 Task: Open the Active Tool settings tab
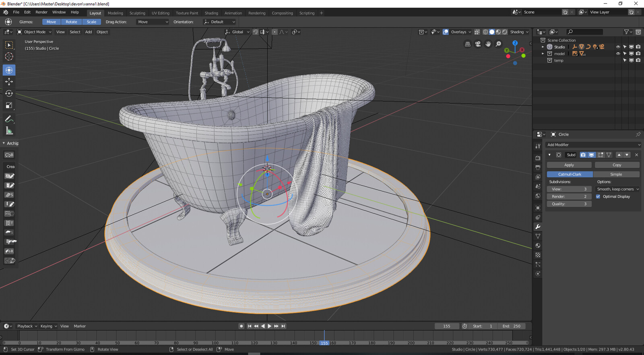[538, 146]
